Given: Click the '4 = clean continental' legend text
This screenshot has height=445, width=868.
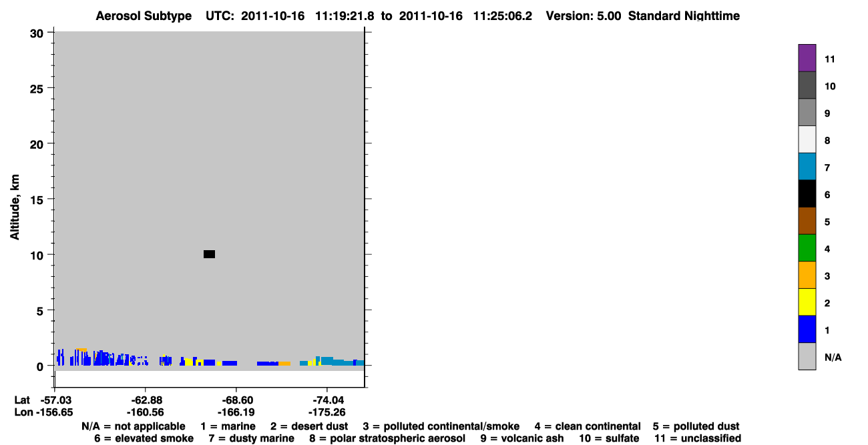Looking at the screenshot, I should coord(588,426).
